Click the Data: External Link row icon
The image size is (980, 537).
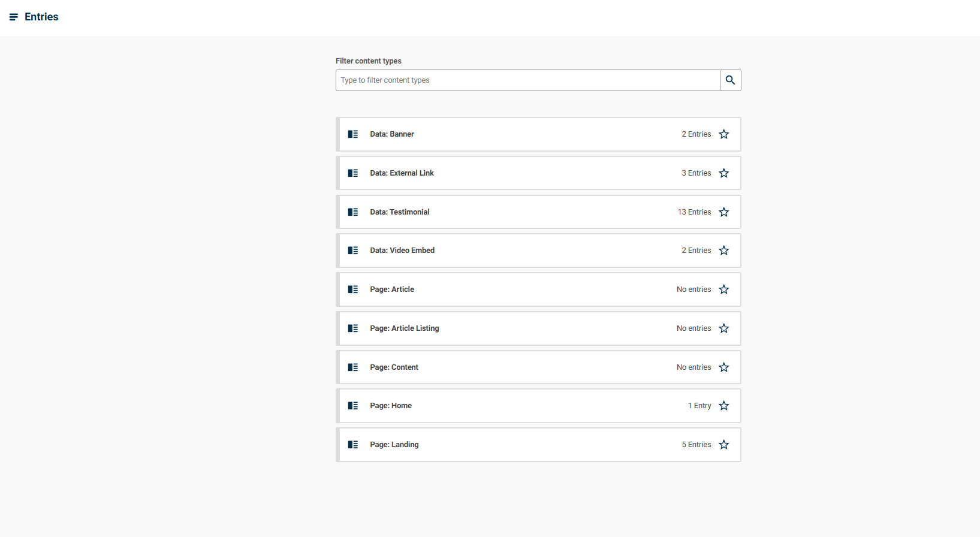click(x=353, y=173)
